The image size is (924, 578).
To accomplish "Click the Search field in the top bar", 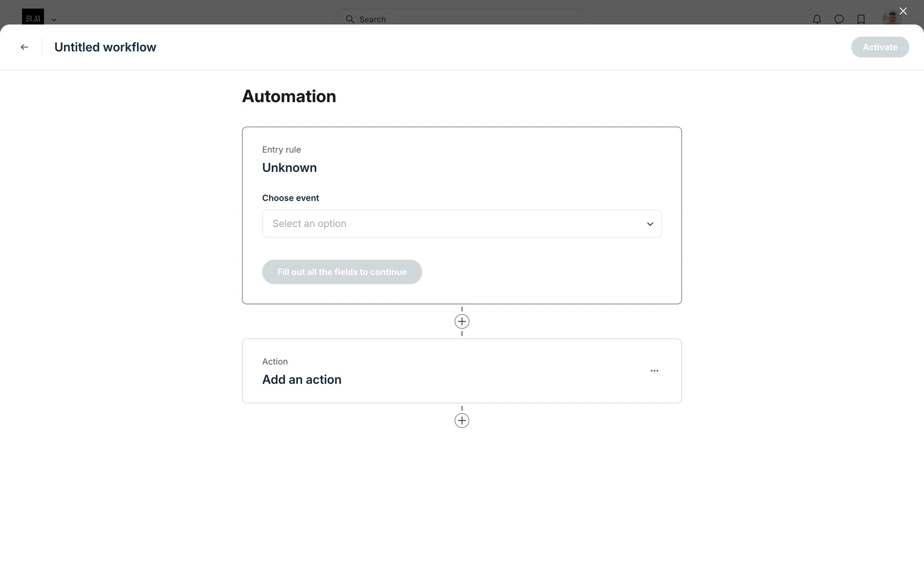I will [x=462, y=19].
